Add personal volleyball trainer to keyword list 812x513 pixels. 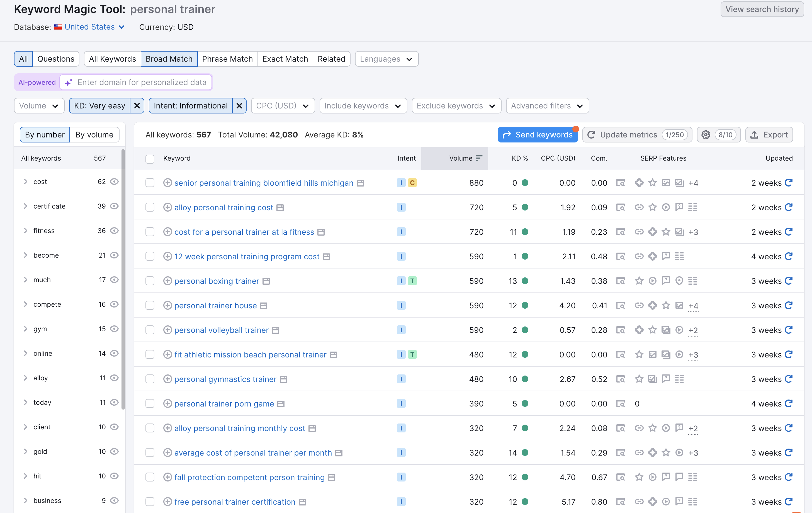[167, 330]
